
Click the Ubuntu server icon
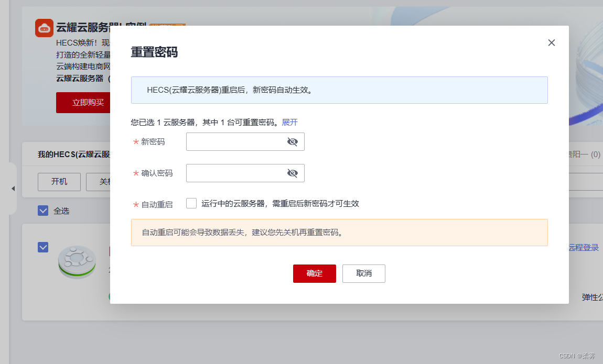click(77, 262)
